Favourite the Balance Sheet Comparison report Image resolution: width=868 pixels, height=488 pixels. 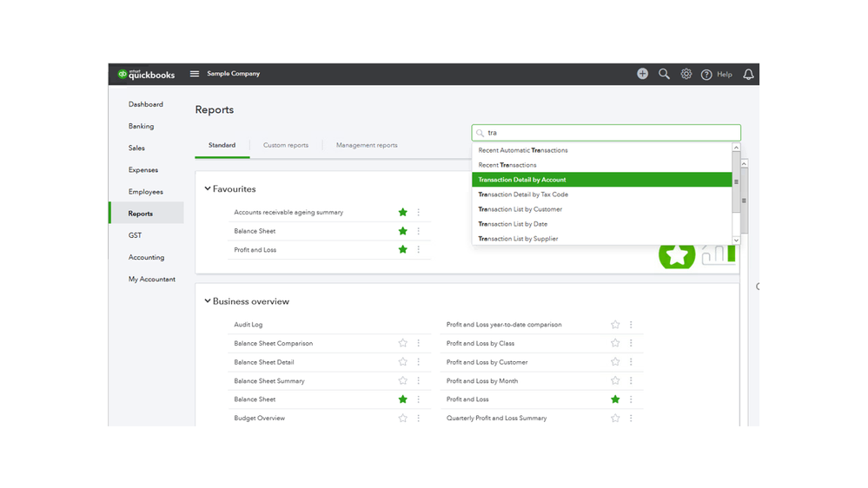402,343
